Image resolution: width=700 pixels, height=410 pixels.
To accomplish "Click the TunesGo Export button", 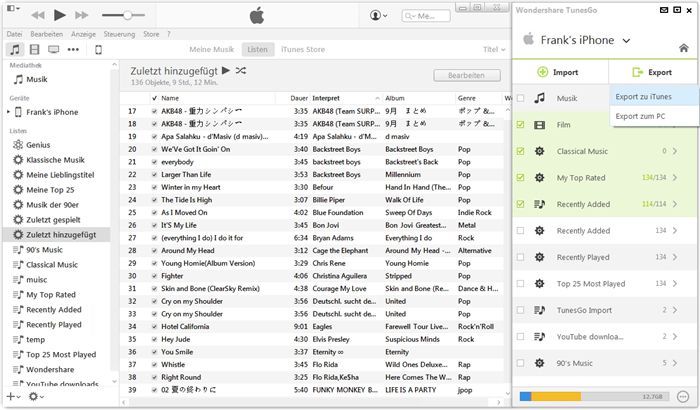I will click(x=652, y=72).
